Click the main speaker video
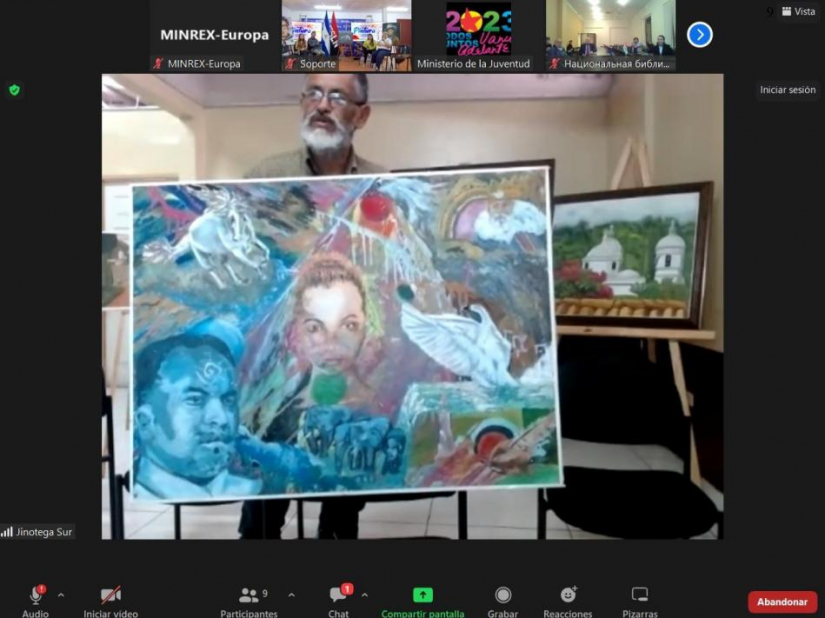The height and width of the screenshot is (618, 825). [412, 306]
